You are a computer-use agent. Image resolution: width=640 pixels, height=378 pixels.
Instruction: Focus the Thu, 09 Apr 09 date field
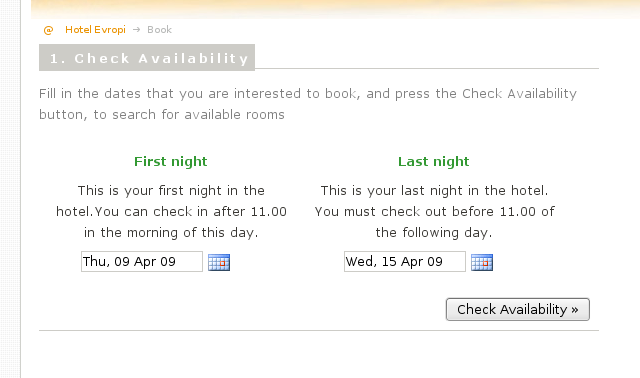[142, 262]
